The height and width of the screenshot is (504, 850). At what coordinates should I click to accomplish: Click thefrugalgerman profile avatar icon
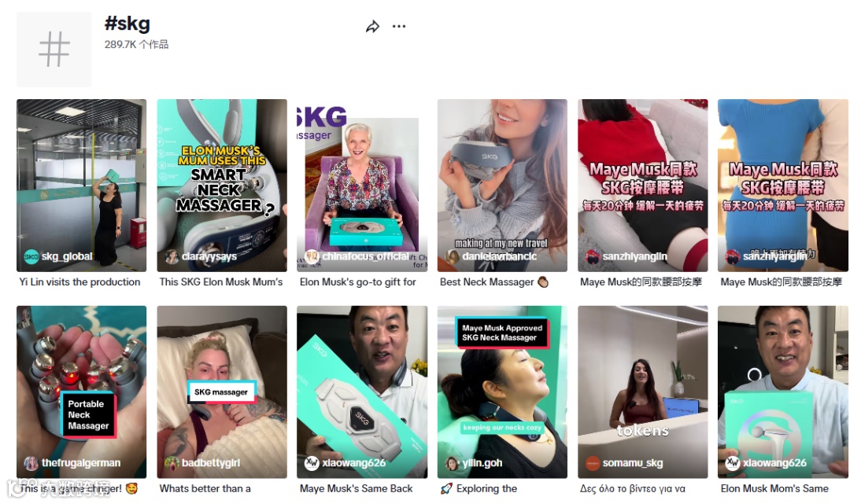[31, 463]
